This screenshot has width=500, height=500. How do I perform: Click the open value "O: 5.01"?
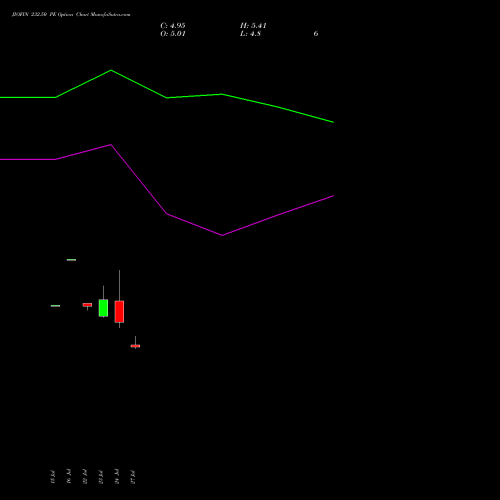[173, 34]
